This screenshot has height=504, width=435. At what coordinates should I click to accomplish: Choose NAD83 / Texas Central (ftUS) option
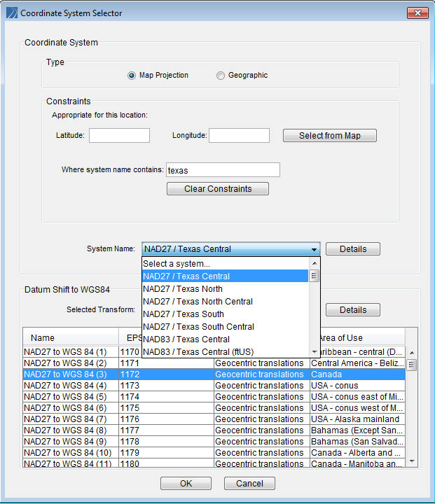226,351
